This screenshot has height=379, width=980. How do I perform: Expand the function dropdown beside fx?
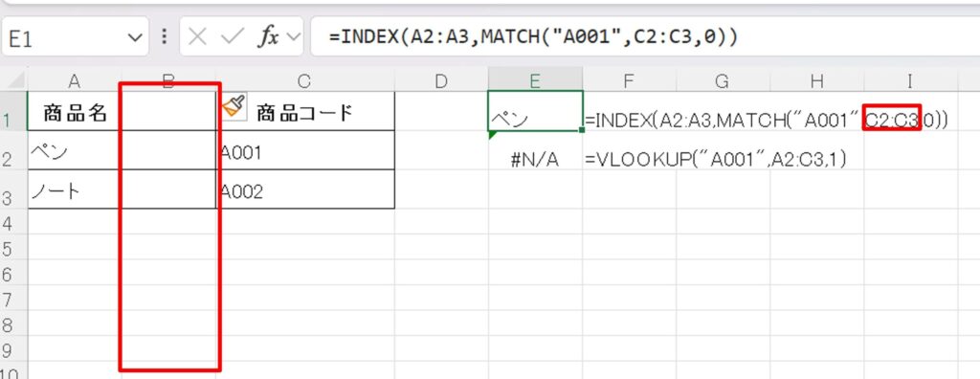point(293,37)
